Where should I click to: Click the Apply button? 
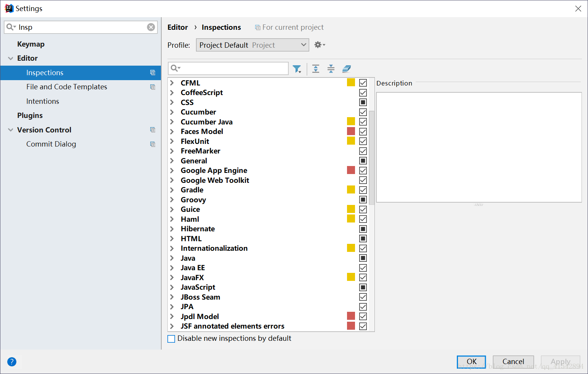pos(561,361)
